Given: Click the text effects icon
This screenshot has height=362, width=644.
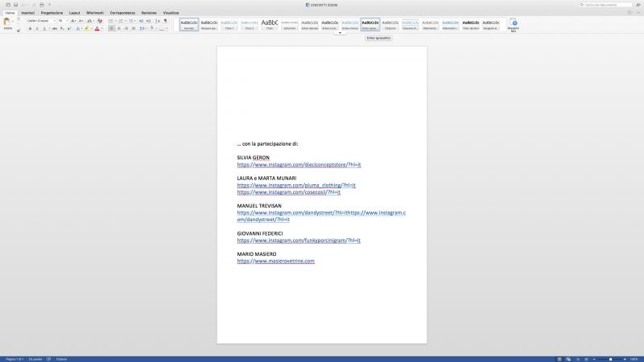Looking at the screenshot, I should 77,29.
